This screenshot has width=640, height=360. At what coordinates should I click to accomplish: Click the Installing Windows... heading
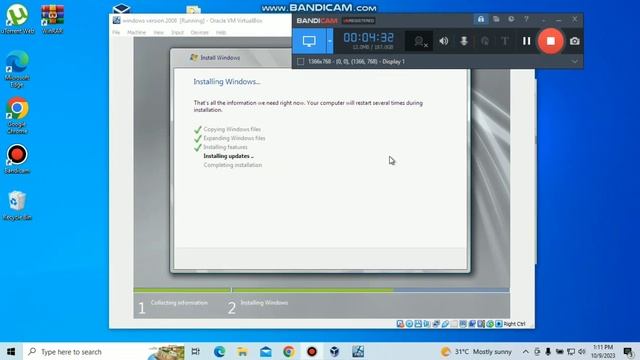227,82
